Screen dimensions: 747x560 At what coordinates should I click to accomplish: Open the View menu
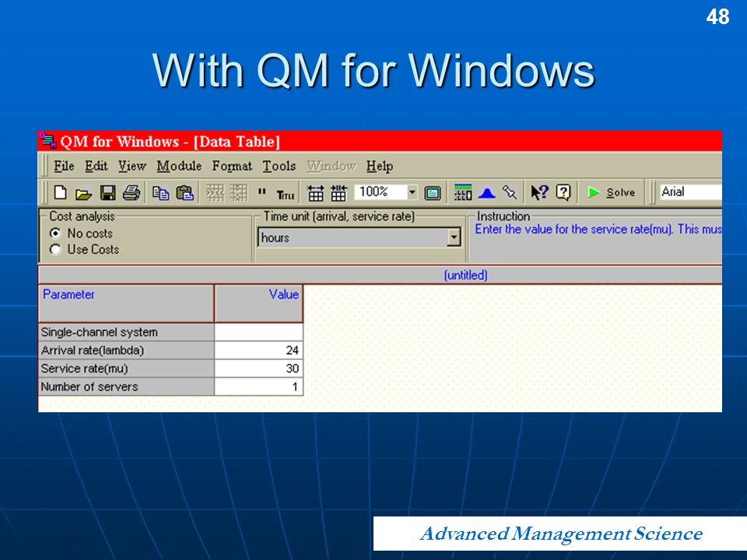coord(132,166)
